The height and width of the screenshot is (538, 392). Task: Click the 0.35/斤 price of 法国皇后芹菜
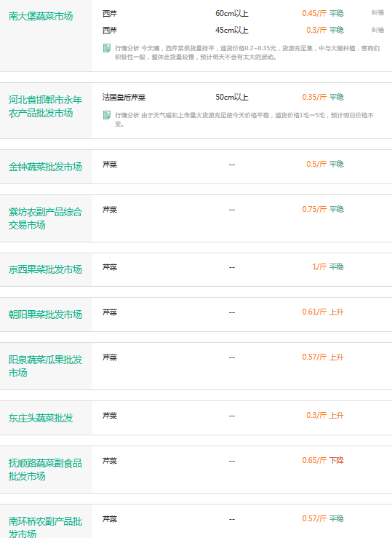pyautogui.click(x=314, y=97)
